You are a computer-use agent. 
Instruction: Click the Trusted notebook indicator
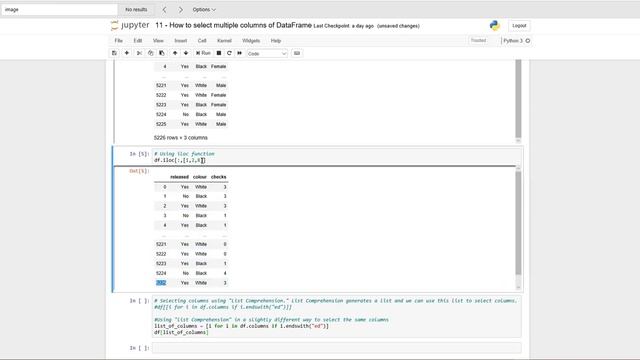pos(478,40)
